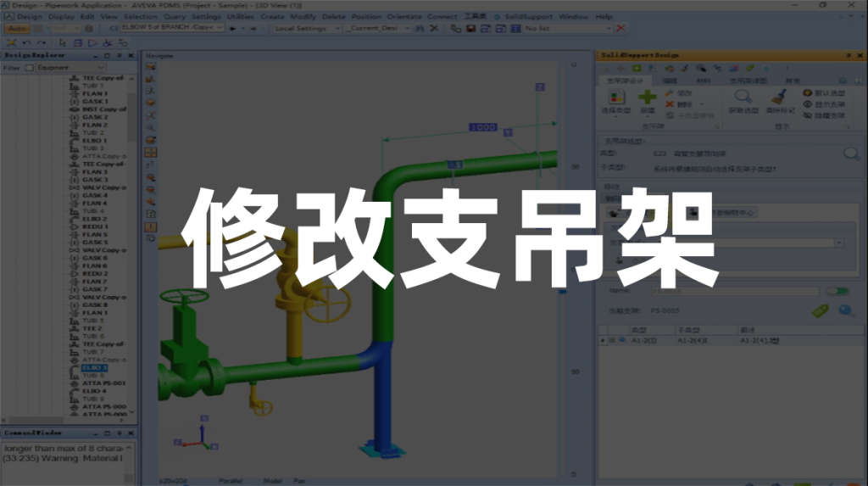The width and height of the screenshot is (868, 486).
Task: Click the 隐藏支架 hide button
Action: click(824, 115)
